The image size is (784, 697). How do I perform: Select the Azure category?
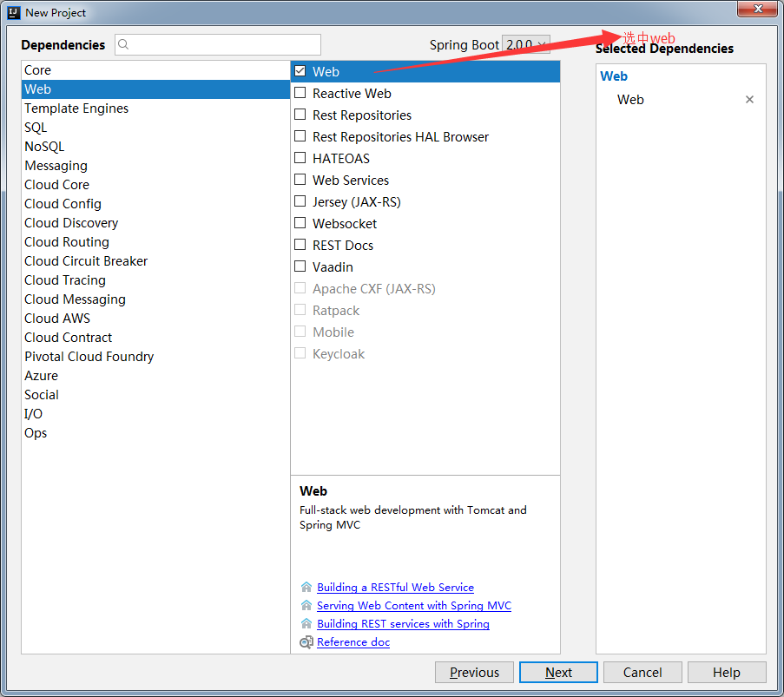pyautogui.click(x=155, y=376)
